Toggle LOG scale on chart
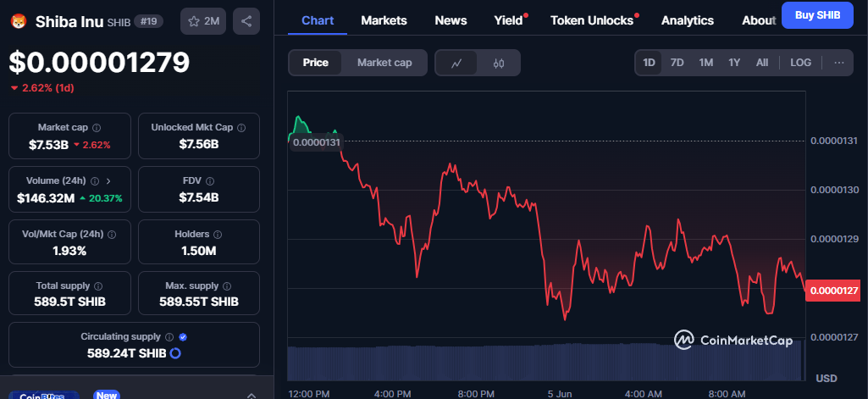 click(x=800, y=63)
